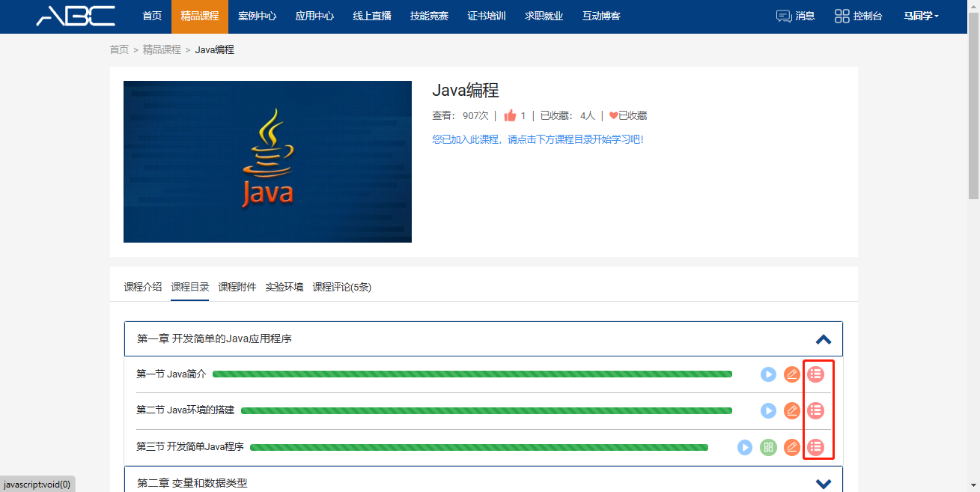This screenshot has height=492, width=980.
Task: Click progress bar of 第一节 Java简介
Action: (472, 374)
